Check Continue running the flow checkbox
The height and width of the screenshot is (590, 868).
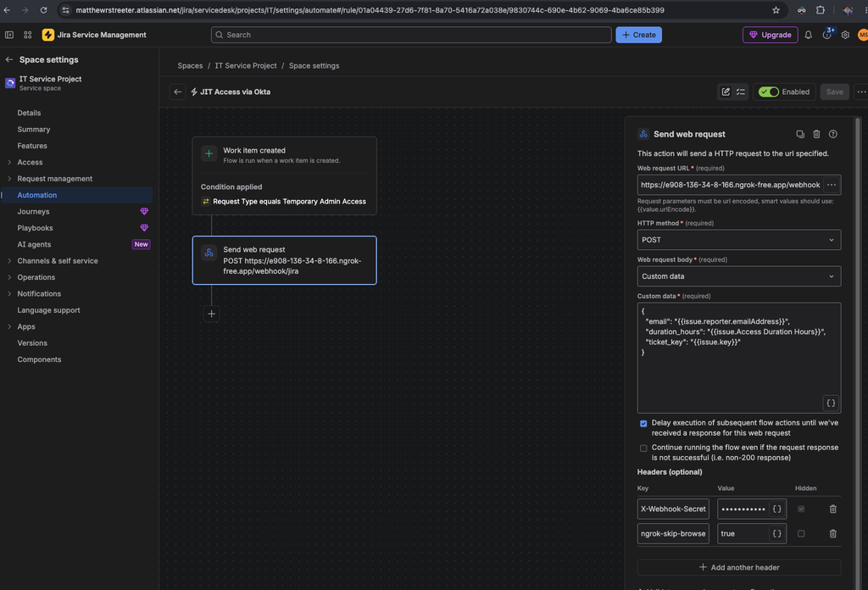[x=643, y=448]
